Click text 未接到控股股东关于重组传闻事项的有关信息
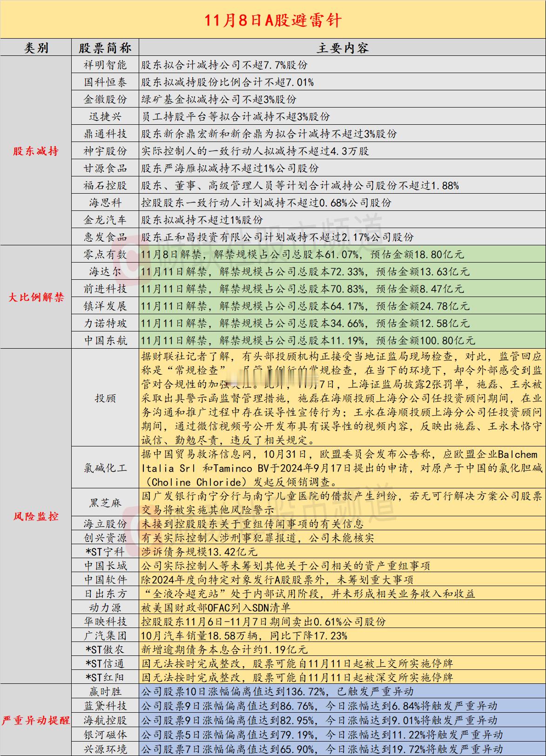 click(x=252, y=524)
